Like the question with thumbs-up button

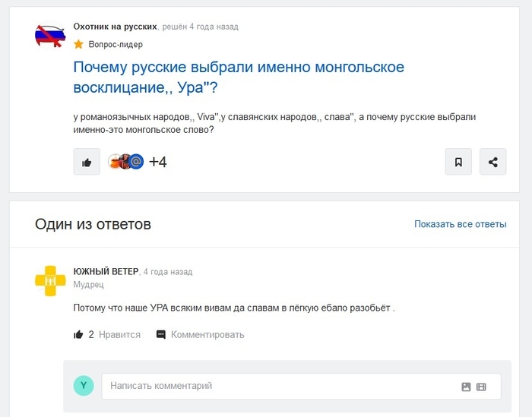point(87,162)
